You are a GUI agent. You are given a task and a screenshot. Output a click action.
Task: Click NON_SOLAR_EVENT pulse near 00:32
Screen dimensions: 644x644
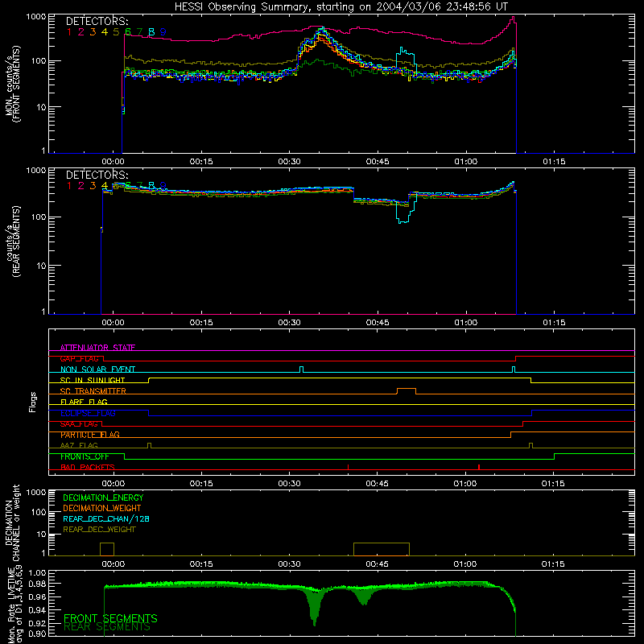[301, 369]
